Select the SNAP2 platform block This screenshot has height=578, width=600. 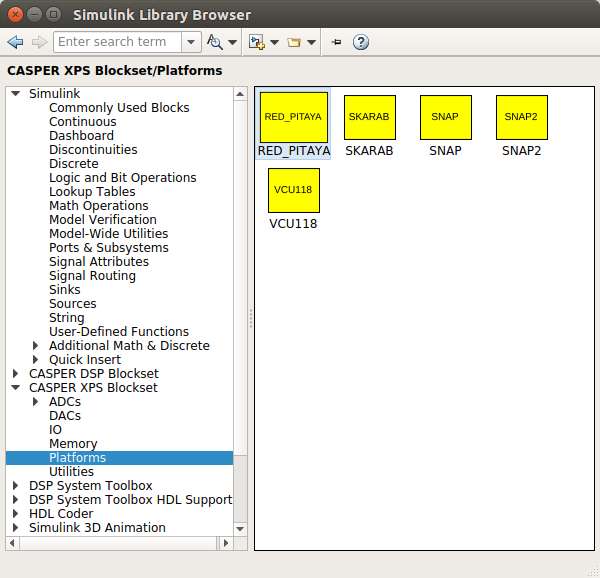pos(522,126)
